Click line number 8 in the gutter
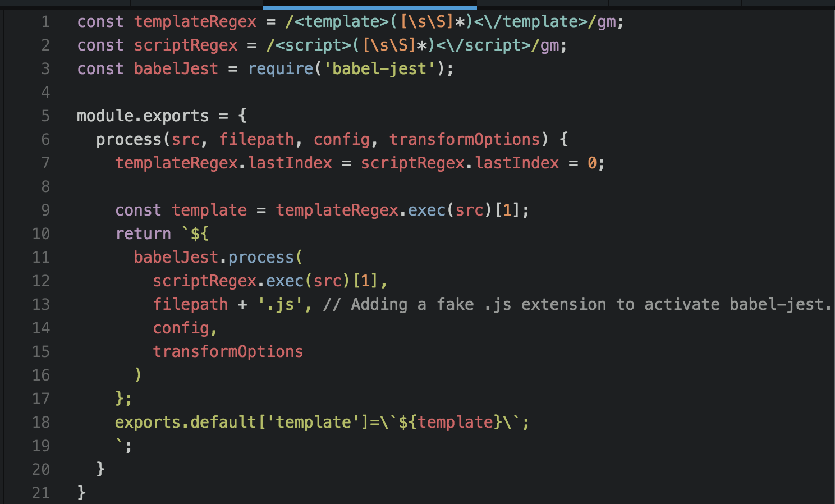Screen dimensions: 835x504 click(45, 187)
